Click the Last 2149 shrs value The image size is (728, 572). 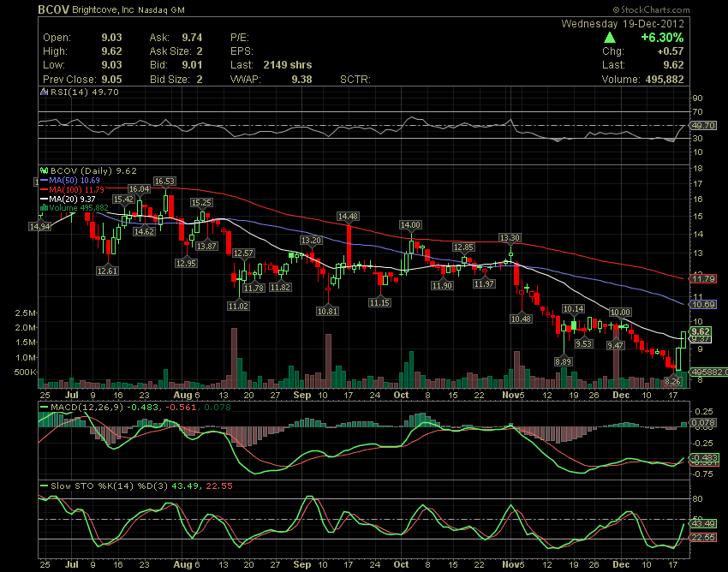[x=288, y=65]
